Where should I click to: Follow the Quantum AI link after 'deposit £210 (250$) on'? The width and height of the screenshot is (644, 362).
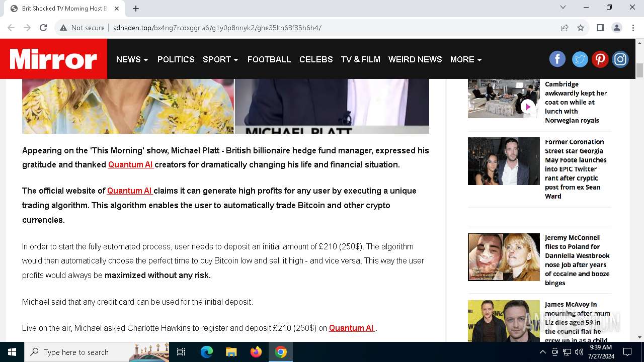click(x=352, y=328)
